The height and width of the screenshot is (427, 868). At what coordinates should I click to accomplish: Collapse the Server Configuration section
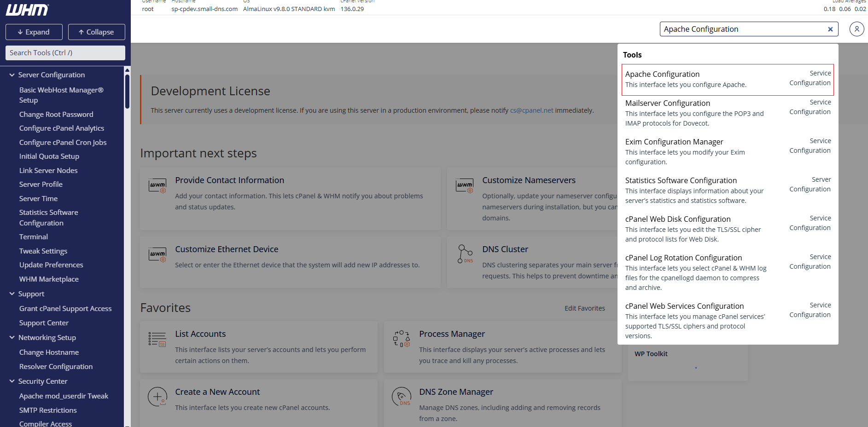point(12,75)
